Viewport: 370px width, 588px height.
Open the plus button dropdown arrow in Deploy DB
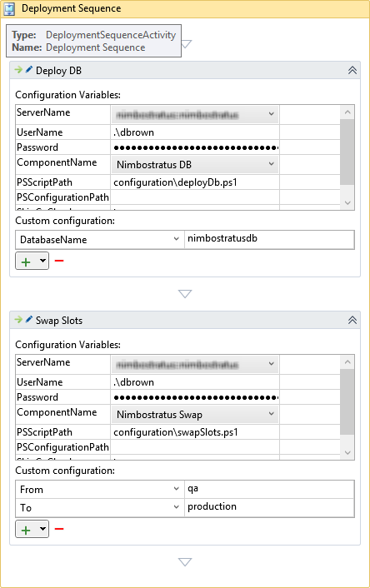coord(42,261)
